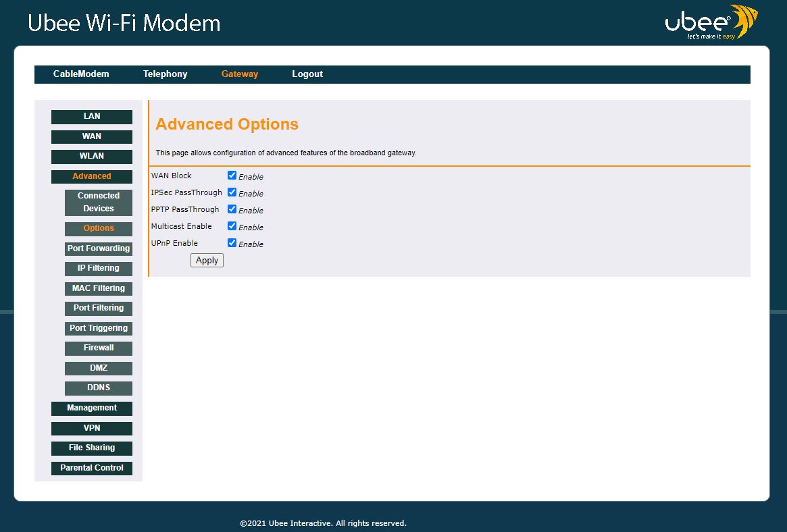The image size is (787, 532).
Task: Open the Parental Control section
Action: pos(92,468)
